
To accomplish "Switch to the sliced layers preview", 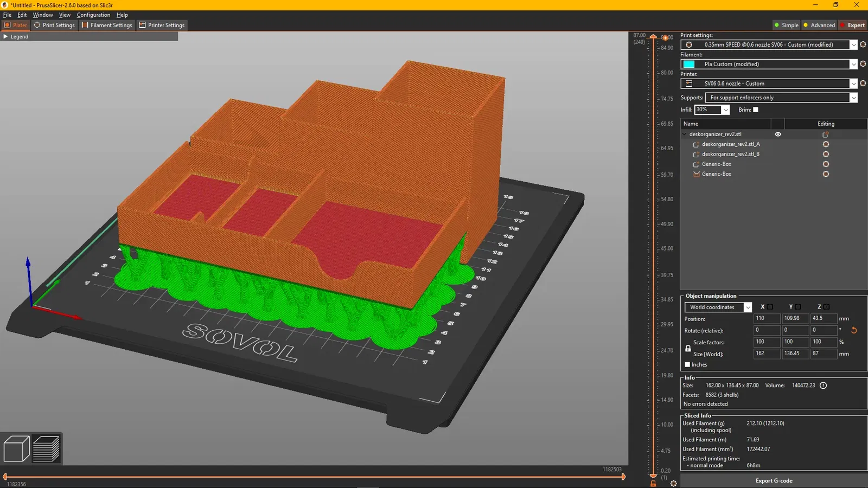I will click(46, 448).
